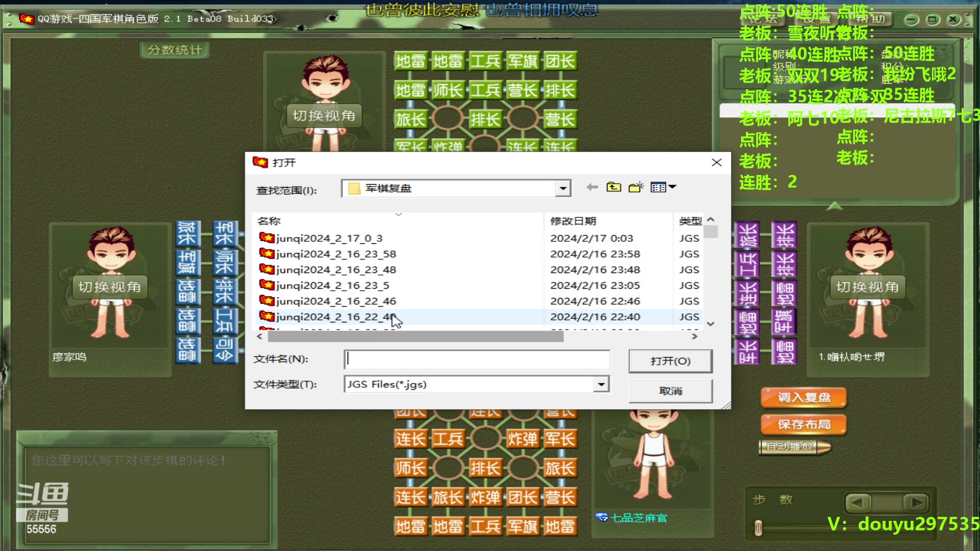The image size is (980, 551).
Task: Select file junqi2024_2_16_23_5
Action: pos(325,286)
